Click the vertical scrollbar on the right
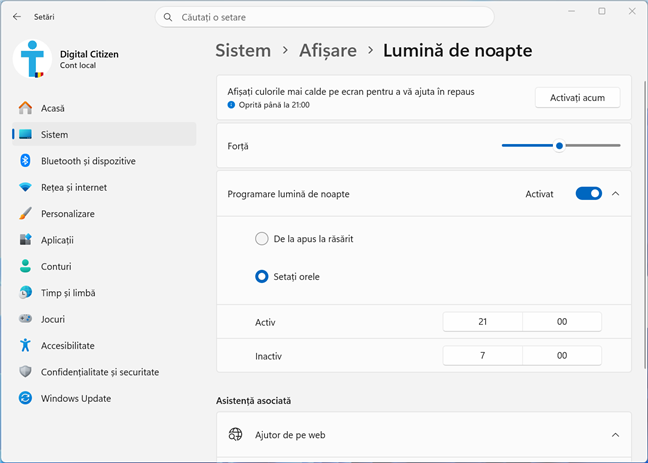The image size is (648, 463). pos(645,223)
